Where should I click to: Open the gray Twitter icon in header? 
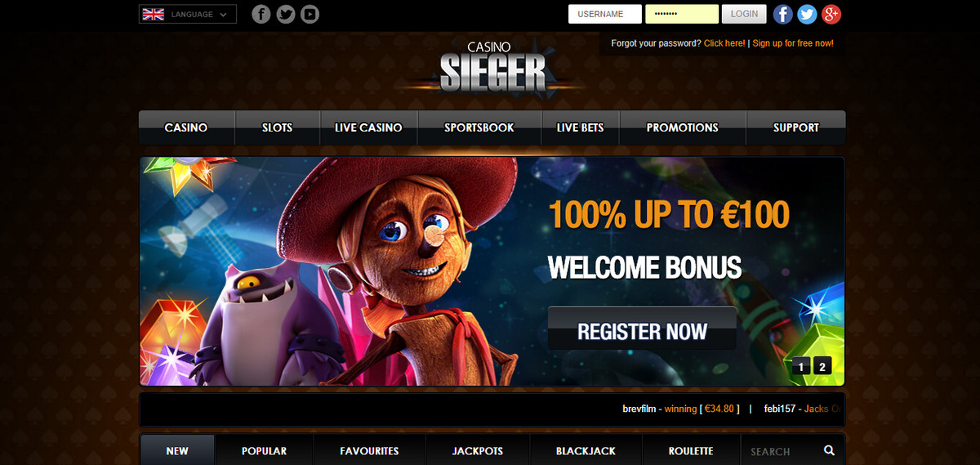(x=286, y=14)
